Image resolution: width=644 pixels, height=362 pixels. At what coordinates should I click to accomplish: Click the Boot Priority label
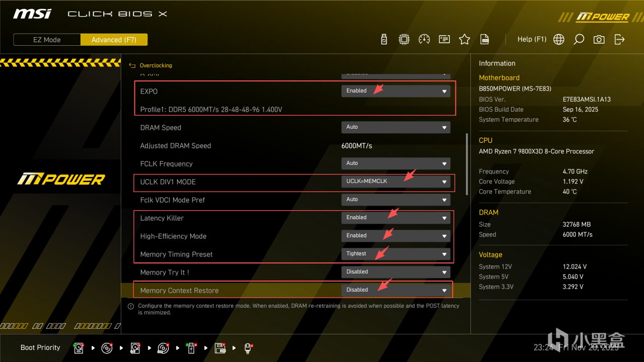[40, 347]
